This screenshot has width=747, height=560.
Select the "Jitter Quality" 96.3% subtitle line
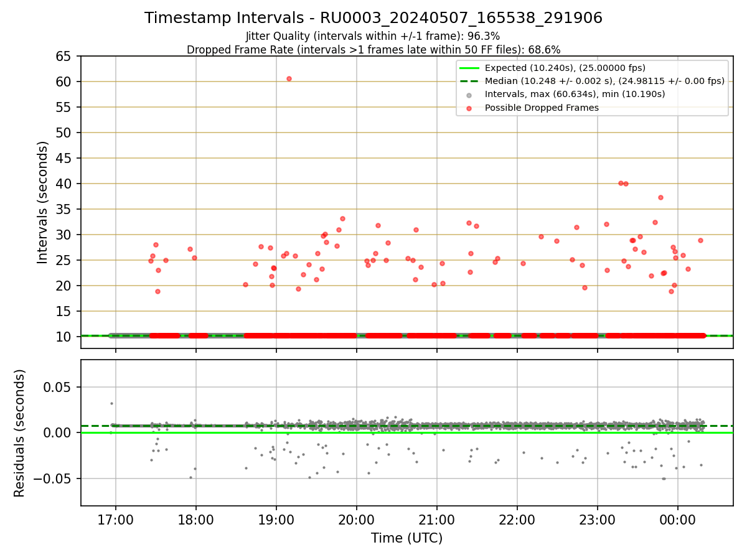pos(373,36)
